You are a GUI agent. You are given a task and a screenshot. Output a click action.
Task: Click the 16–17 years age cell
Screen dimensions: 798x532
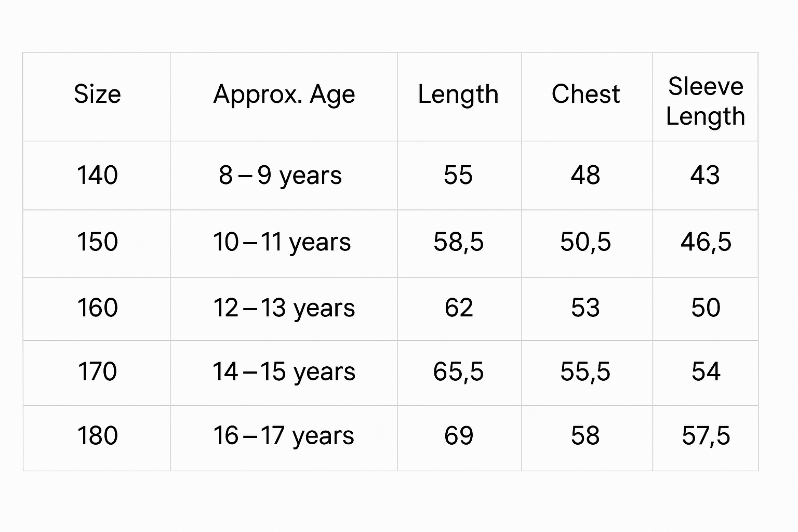[284, 436]
